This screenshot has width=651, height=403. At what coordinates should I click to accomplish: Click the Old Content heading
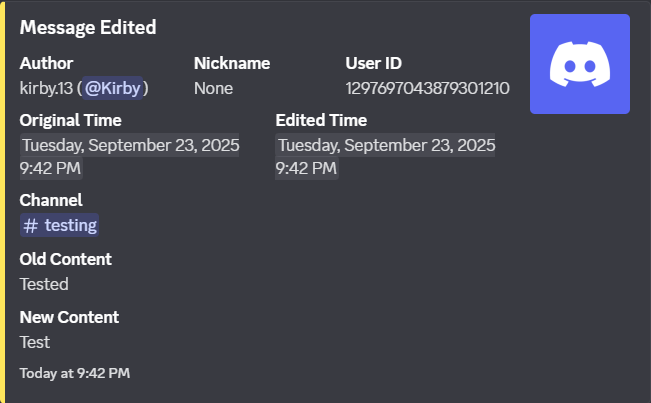[65, 259]
